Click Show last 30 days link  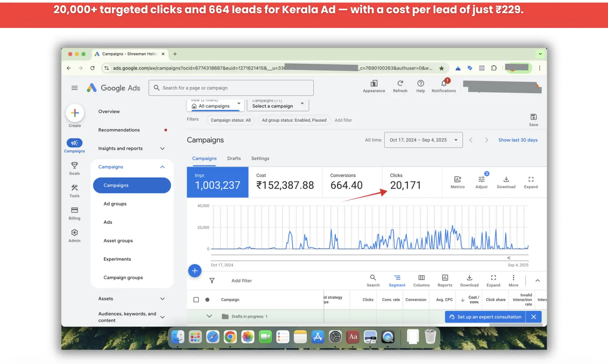[x=518, y=140]
